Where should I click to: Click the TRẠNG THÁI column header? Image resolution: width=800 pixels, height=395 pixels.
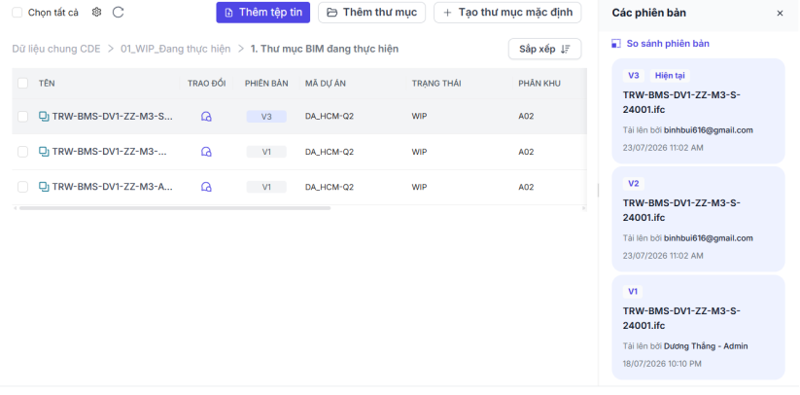click(437, 83)
